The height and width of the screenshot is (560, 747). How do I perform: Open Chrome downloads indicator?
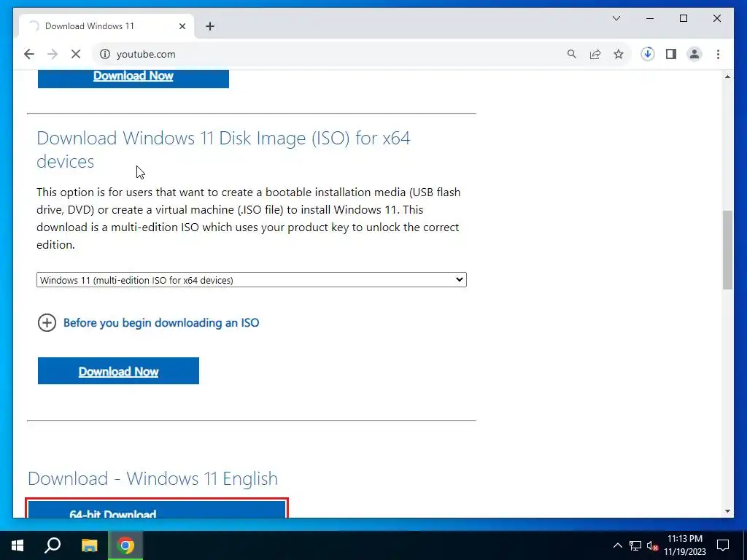pyautogui.click(x=648, y=54)
